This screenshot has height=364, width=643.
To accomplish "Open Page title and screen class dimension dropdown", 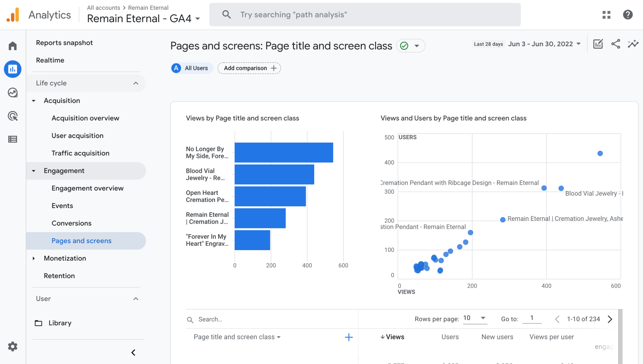I will click(237, 337).
